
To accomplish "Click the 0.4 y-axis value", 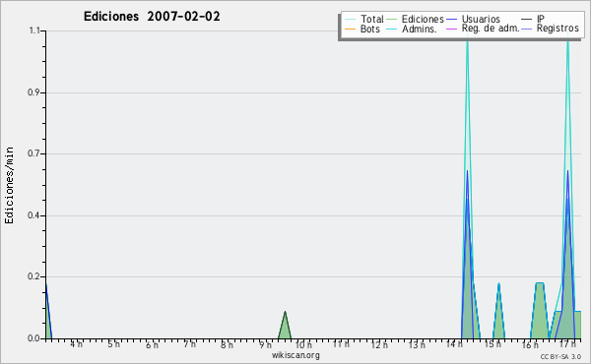I will coord(33,215).
